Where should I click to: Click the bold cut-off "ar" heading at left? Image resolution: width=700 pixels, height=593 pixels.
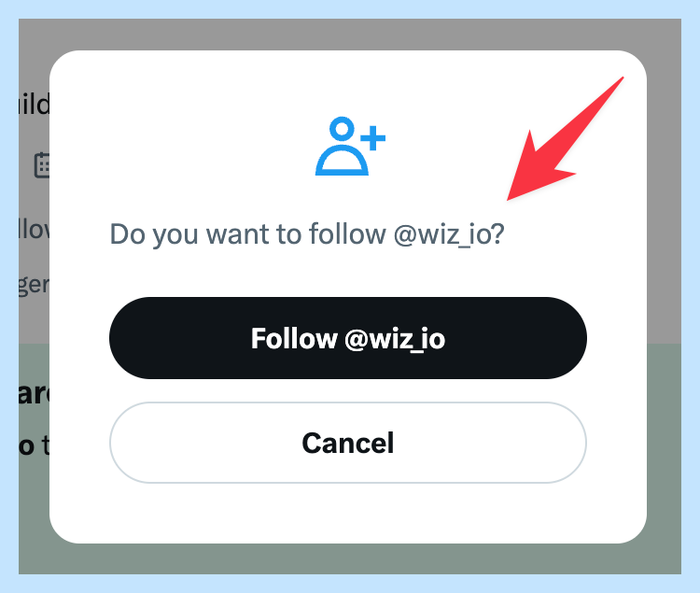pyautogui.click(x=34, y=394)
